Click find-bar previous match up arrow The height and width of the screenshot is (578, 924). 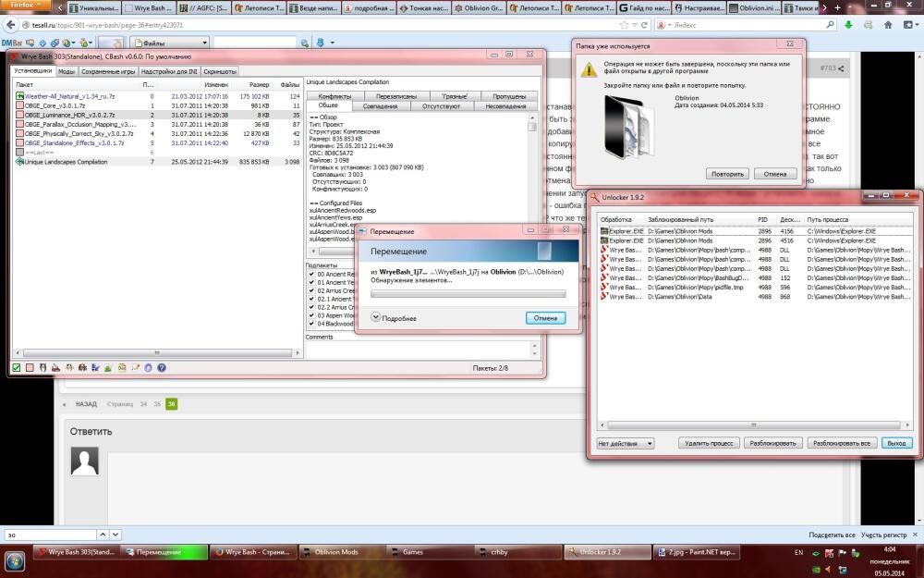tap(103, 535)
